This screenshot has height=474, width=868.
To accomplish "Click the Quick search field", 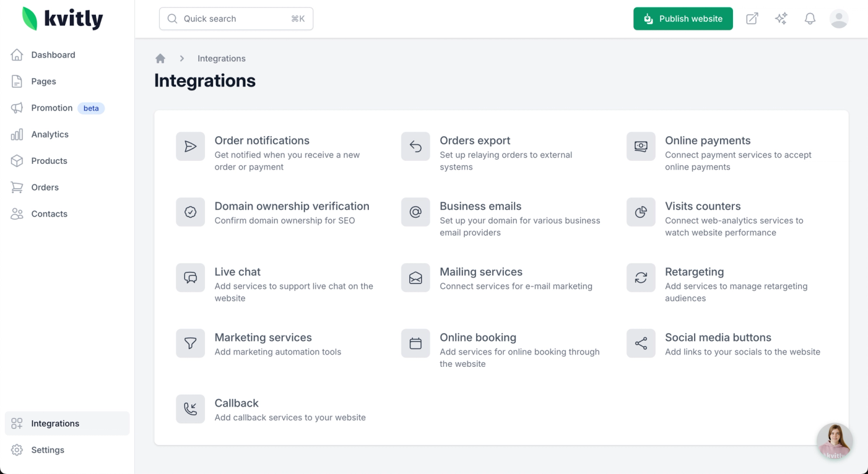I will click(x=236, y=19).
